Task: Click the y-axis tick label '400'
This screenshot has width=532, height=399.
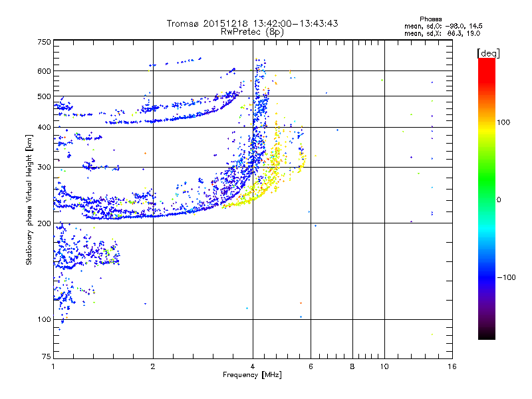Action: (44, 127)
